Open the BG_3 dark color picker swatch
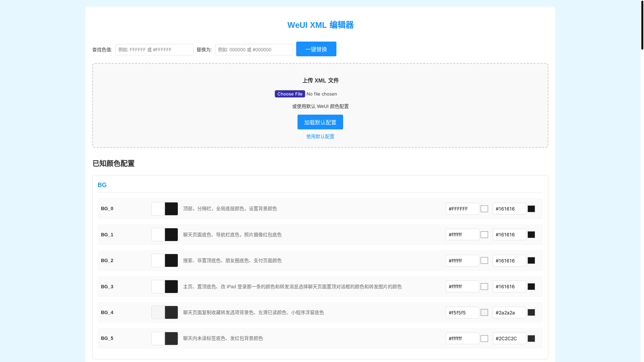The image size is (644, 362). [x=531, y=287]
